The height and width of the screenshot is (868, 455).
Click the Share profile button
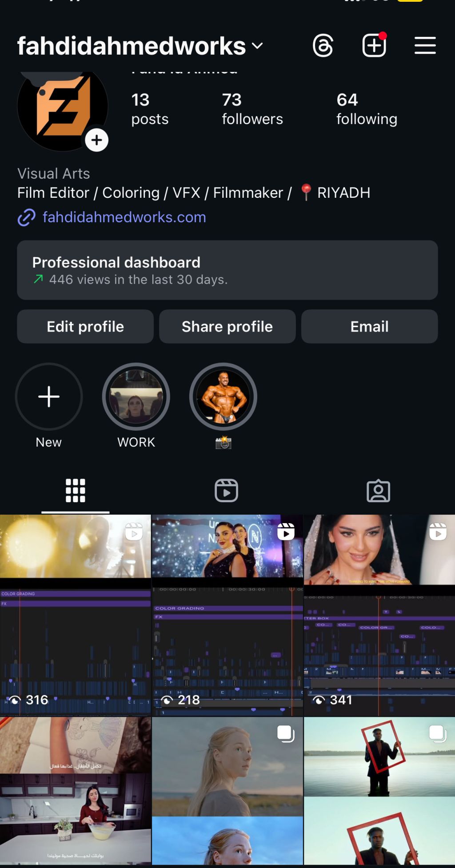[x=227, y=327]
